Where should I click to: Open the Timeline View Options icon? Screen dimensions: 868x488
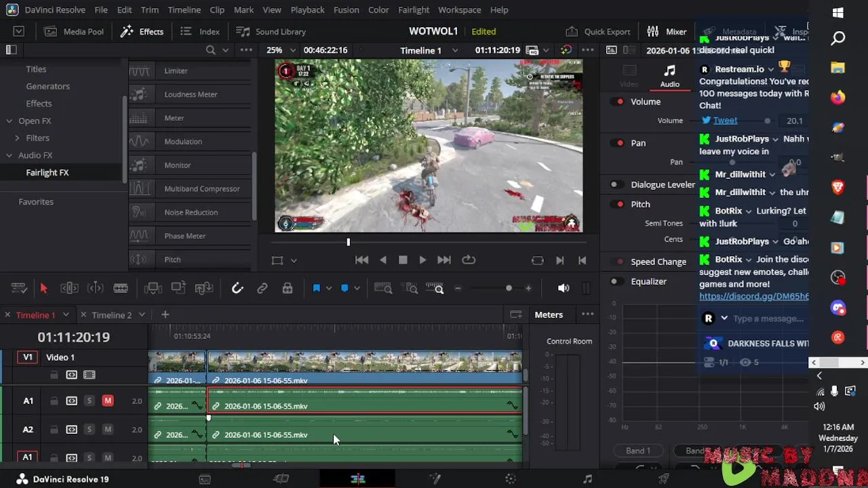coord(19,289)
